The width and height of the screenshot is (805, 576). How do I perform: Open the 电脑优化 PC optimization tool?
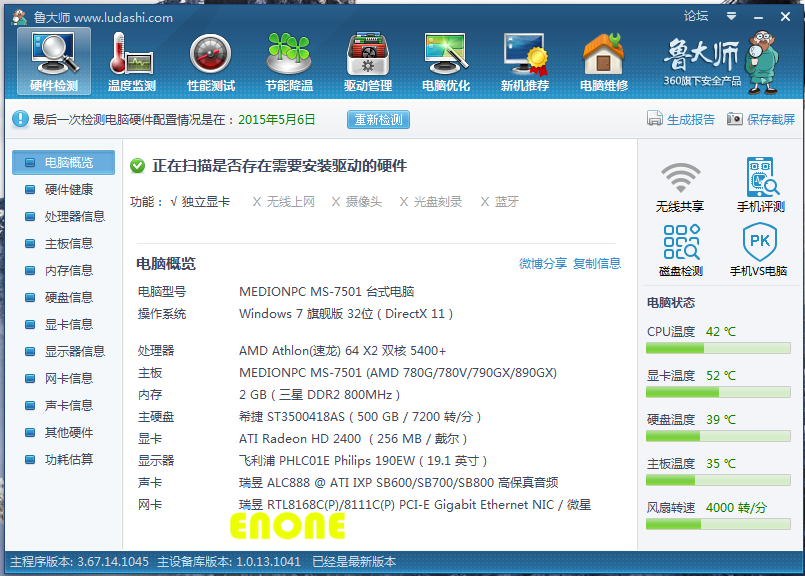pos(446,62)
